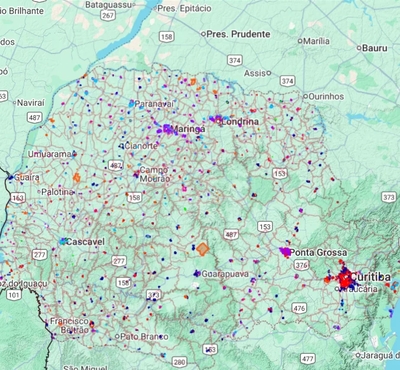The image size is (400, 370).
Task: Select the Guaíra label
Action: [27, 177]
